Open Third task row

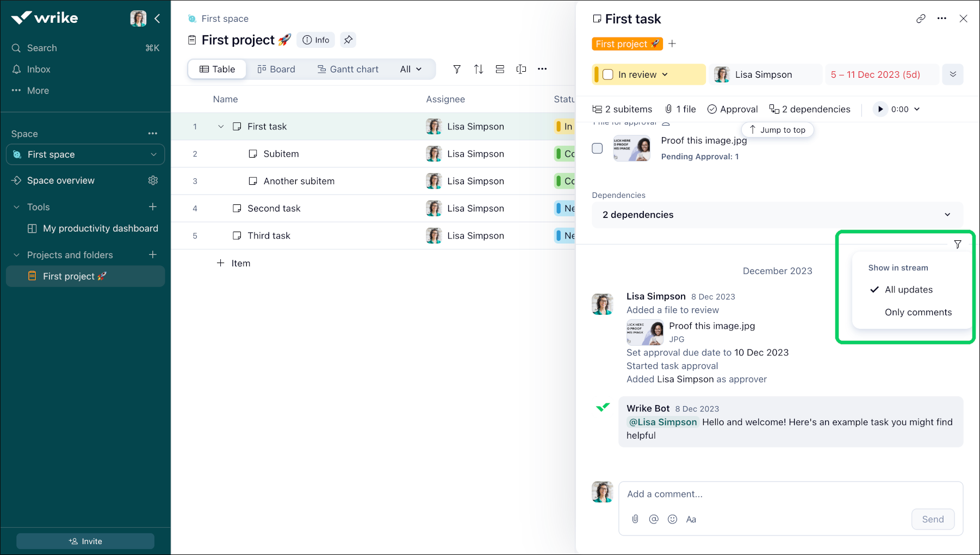point(269,235)
